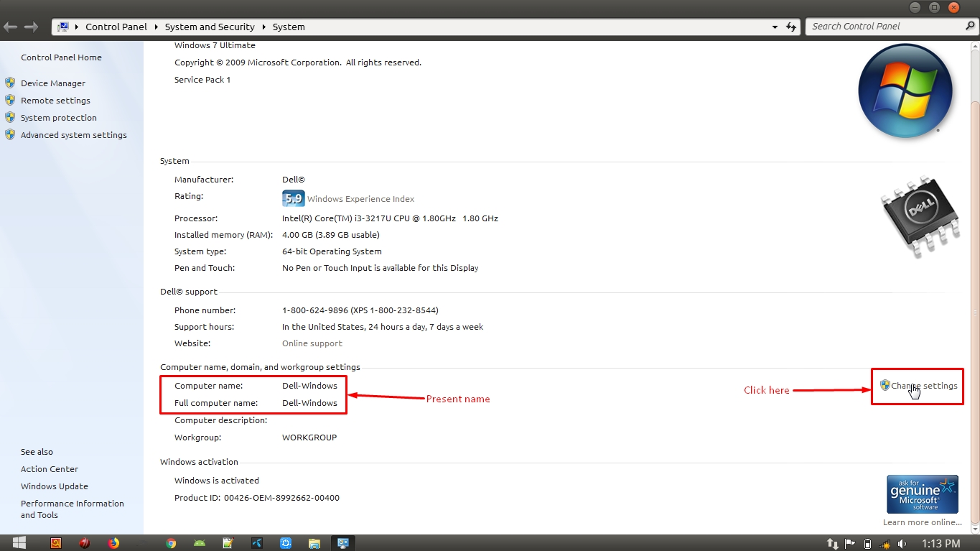Viewport: 980px width, 551px height.
Task: Launch Google Chrome from the taskbar
Action: pyautogui.click(x=171, y=543)
